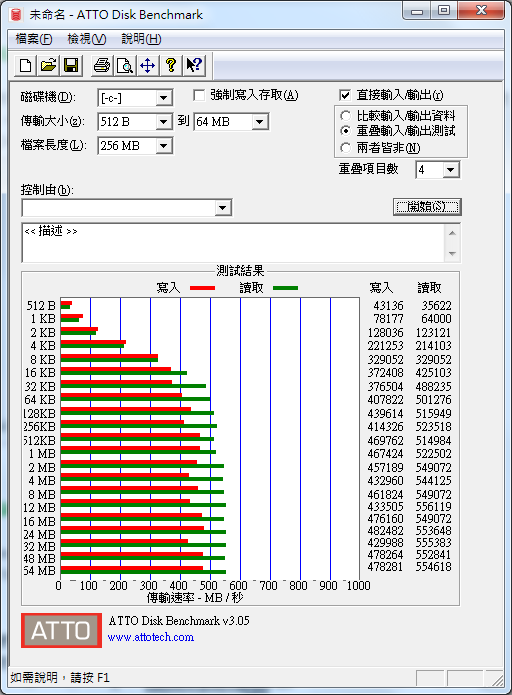This screenshot has height=695, width=512.
Task: Click the 1 MB row label
Action: coord(42,454)
